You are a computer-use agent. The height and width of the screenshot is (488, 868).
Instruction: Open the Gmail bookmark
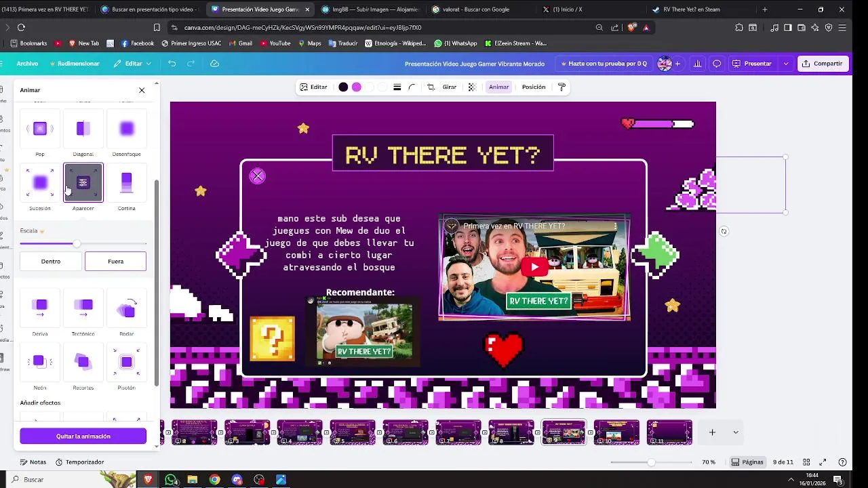(240, 43)
